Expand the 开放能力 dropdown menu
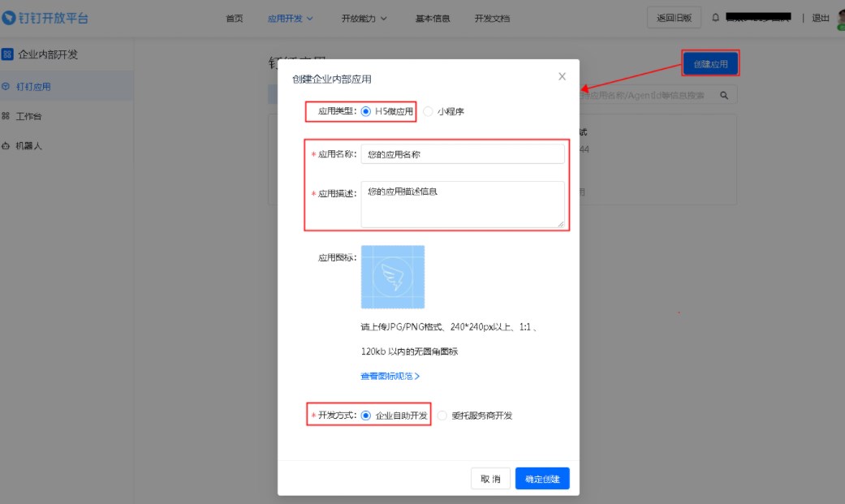This screenshot has height=504, width=845. pos(364,18)
